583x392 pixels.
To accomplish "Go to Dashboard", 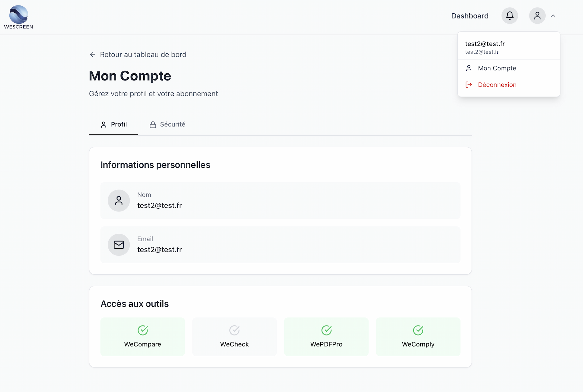I will click(x=470, y=16).
